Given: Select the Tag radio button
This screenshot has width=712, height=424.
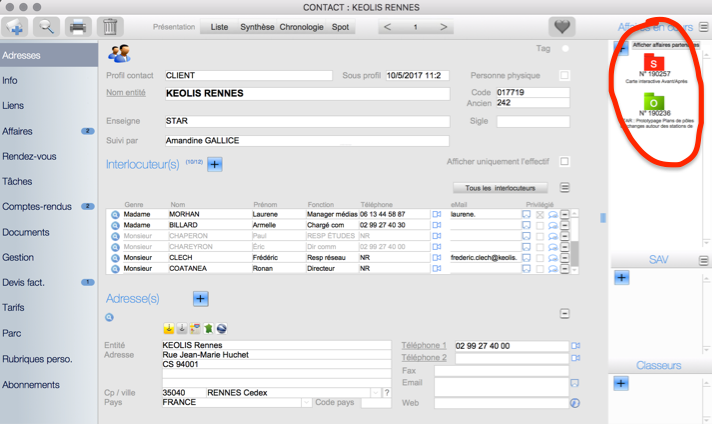Looking at the screenshot, I should point(565,48).
